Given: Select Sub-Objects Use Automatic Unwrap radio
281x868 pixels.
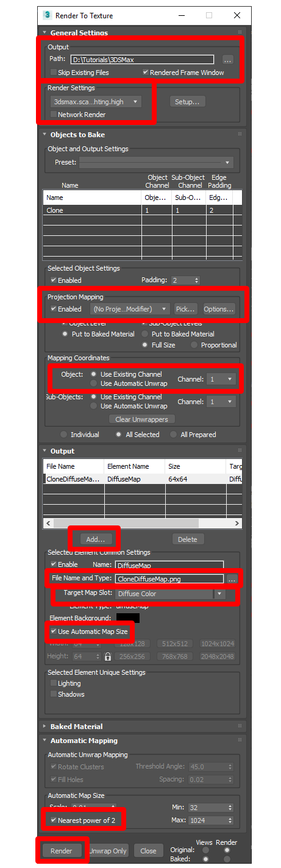Looking at the screenshot, I should [93, 406].
